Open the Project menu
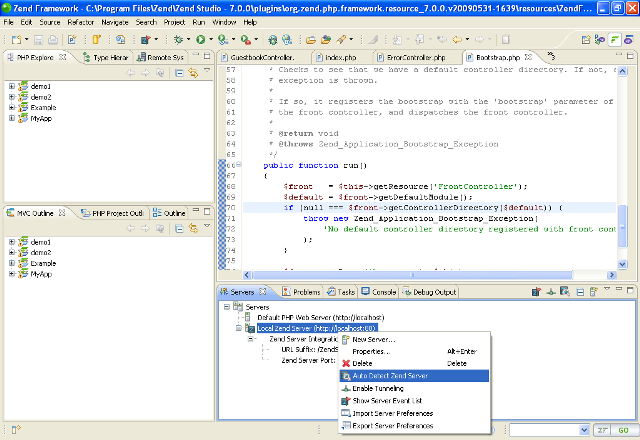 [x=174, y=22]
